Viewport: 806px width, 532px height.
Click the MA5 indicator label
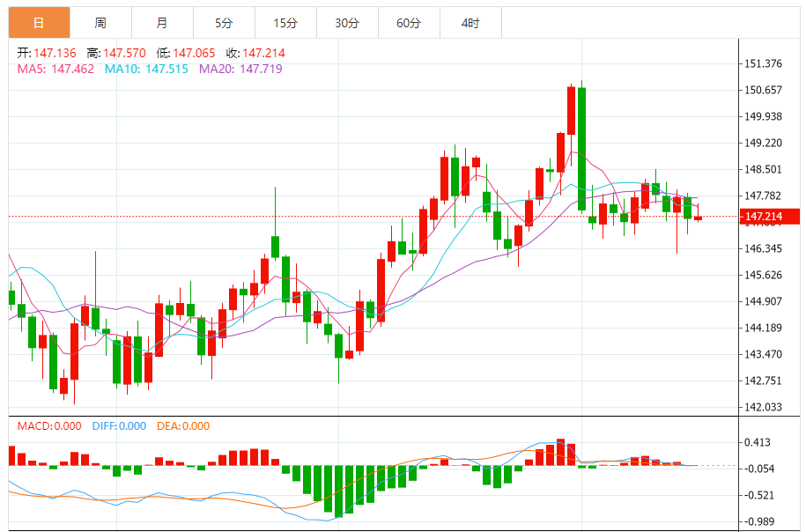[54, 69]
